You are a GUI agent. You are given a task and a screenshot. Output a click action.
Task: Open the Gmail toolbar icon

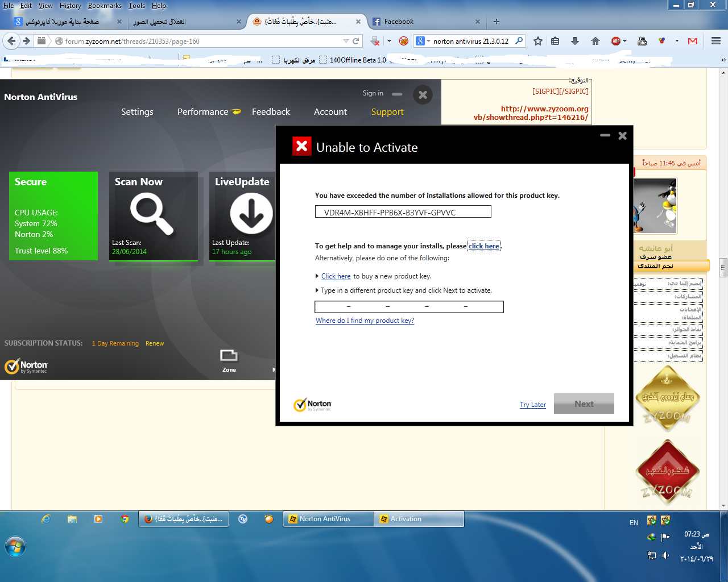coord(692,41)
